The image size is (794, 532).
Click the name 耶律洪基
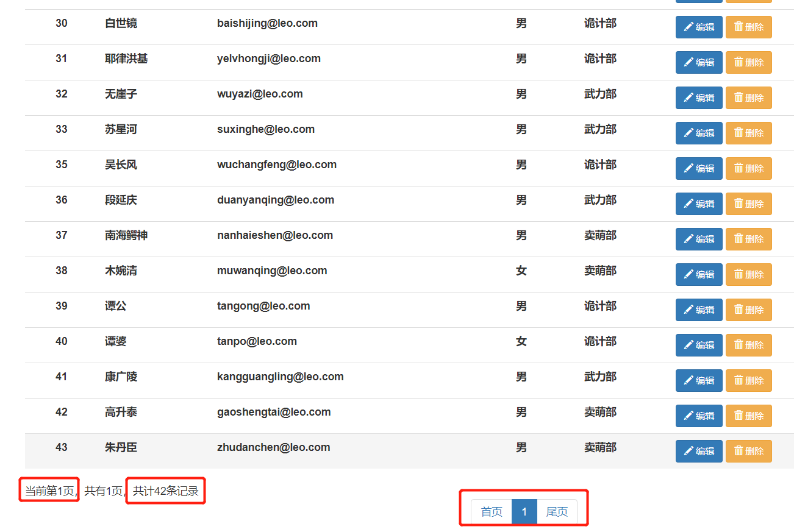(126, 59)
